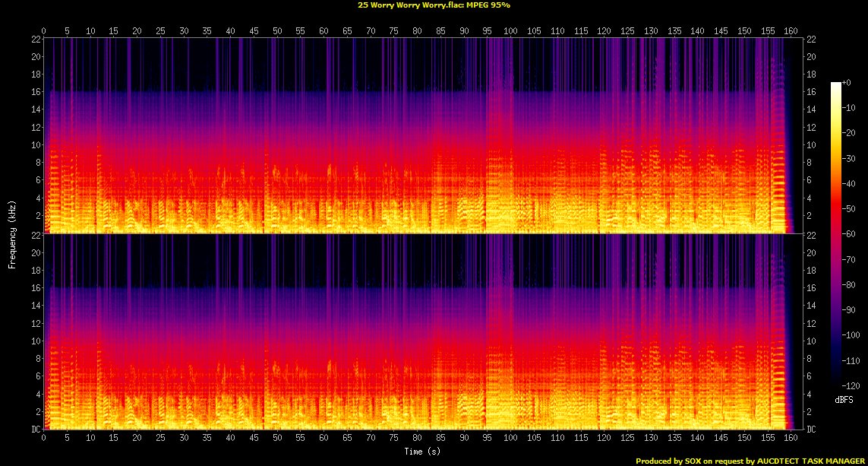Click the 10 second mark on bottom time axis
Image resolution: width=868 pixels, height=466 pixels.
click(90, 439)
